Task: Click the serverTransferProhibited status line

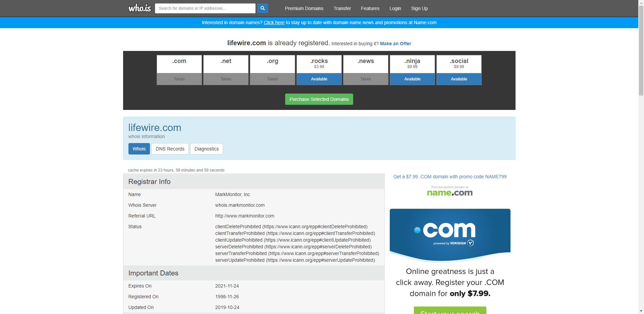Action: click(297, 253)
